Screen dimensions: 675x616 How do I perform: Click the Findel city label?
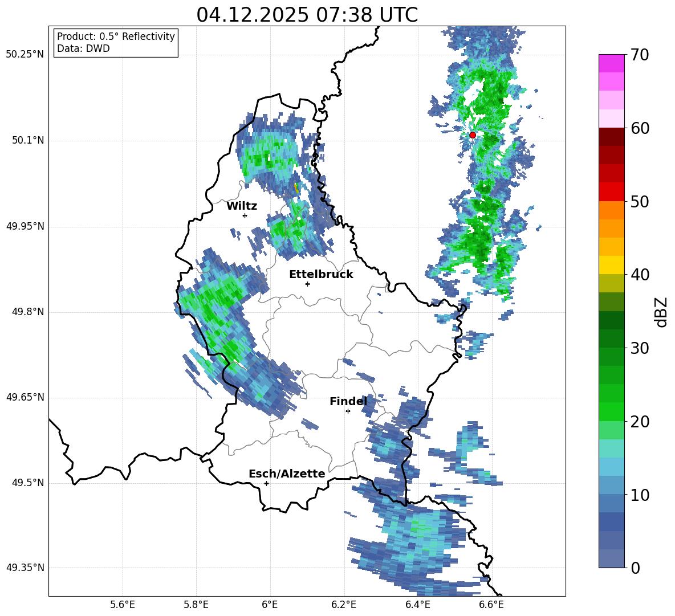(x=348, y=401)
